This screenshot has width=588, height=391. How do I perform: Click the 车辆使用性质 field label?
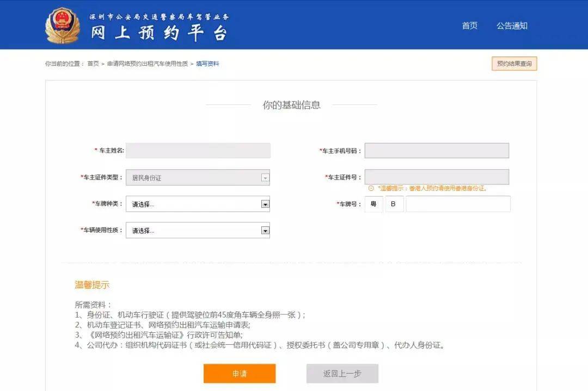(101, 230)
